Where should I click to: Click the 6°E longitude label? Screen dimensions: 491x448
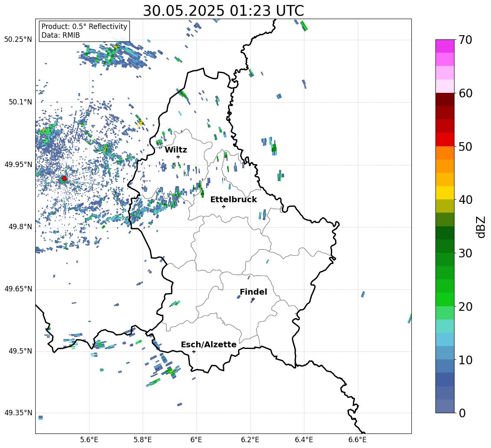click(x=196, y=440)
